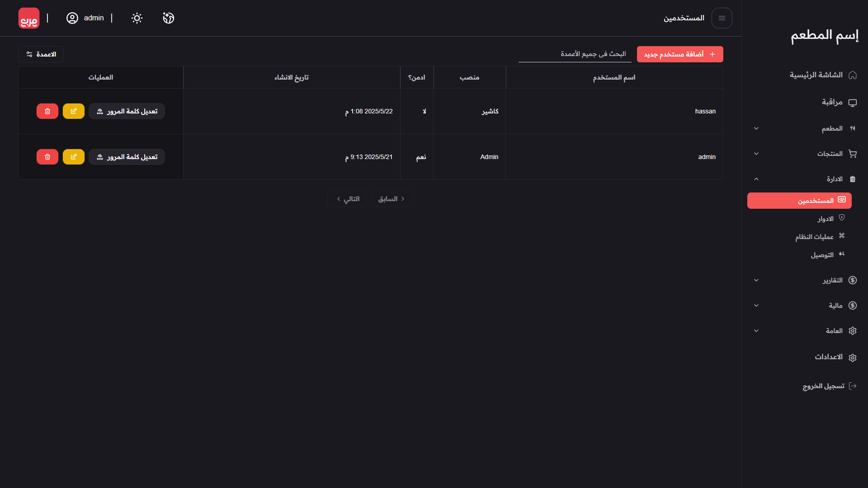Open the language globe icon in header
This screenshot has height=488, width=868.
[x=169, y=18]
